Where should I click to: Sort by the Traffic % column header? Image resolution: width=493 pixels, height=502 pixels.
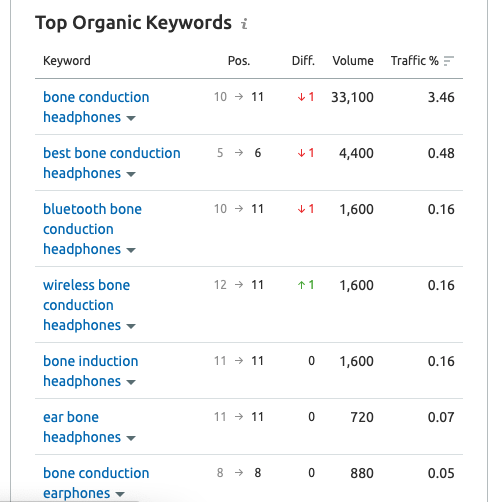[414, 61]
